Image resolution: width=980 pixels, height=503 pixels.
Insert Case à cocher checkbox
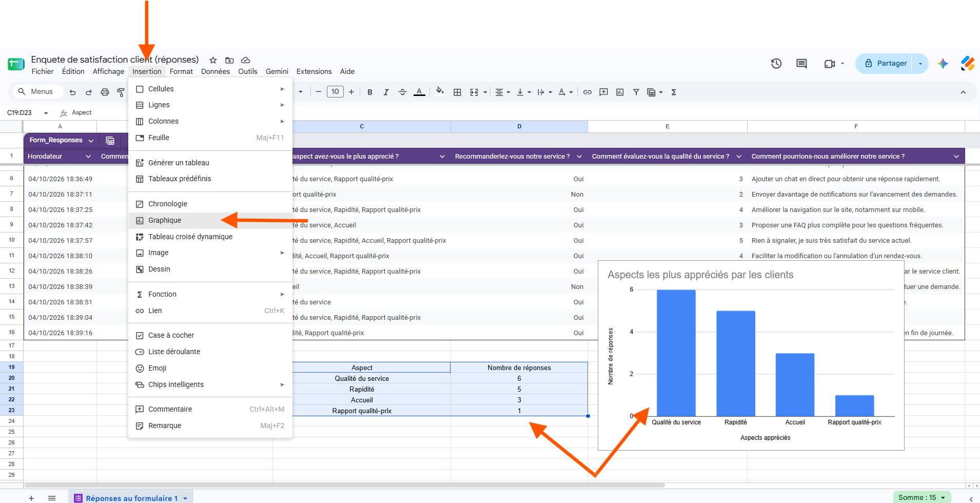click(210, 335)
